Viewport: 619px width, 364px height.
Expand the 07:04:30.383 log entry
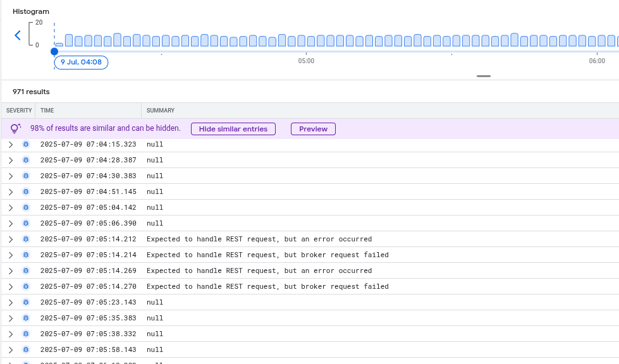(x=11, y=176)
